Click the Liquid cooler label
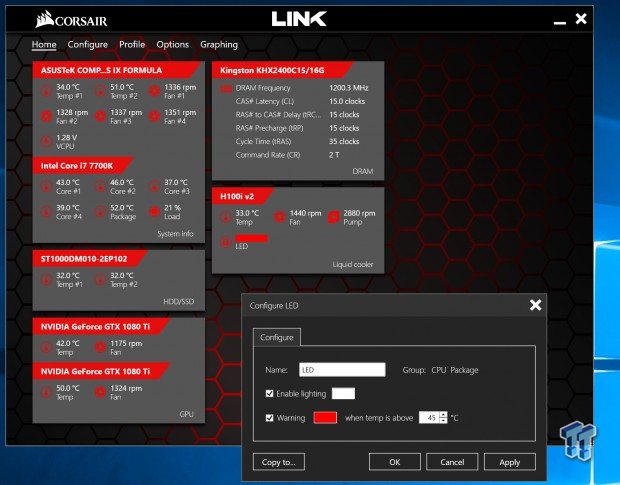The width and height of the screenshot is (620, 485). [x=353, y=264]
